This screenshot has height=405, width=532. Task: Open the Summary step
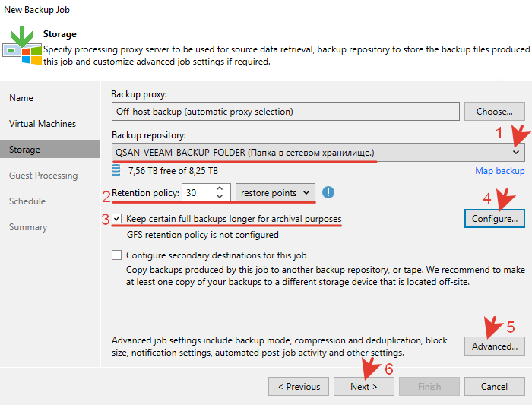[x=28, y=227]
